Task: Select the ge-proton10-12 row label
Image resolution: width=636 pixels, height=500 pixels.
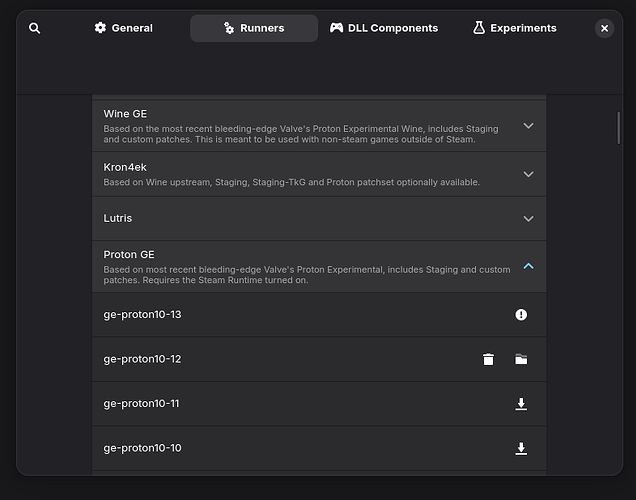Action: (x=142, y=359)
